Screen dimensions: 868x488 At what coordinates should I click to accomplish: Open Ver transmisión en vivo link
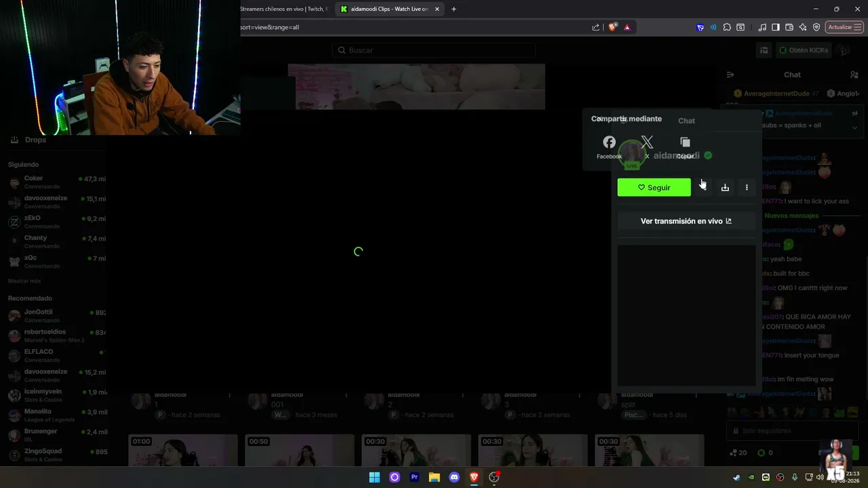[x=686, y=221]
